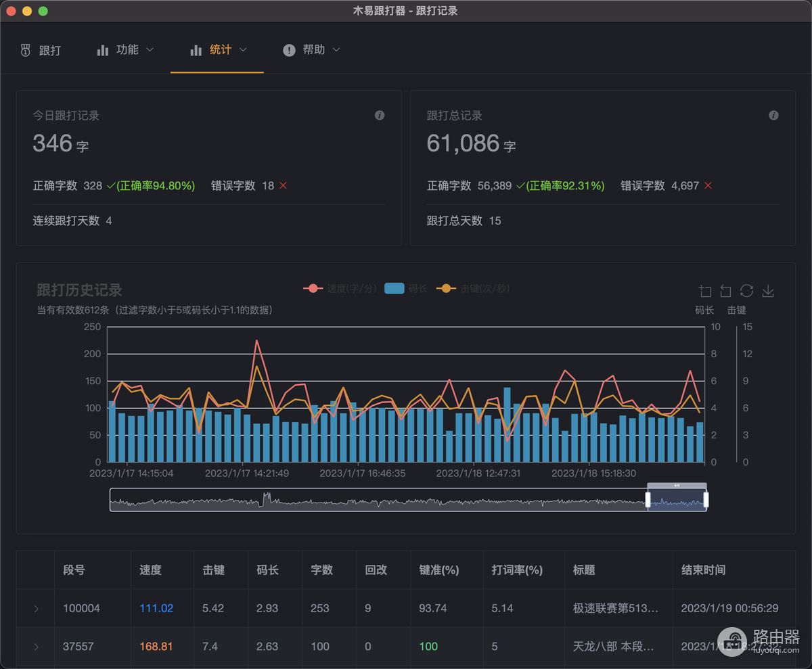Click left handle of chart zoom slider

(648, 499)
